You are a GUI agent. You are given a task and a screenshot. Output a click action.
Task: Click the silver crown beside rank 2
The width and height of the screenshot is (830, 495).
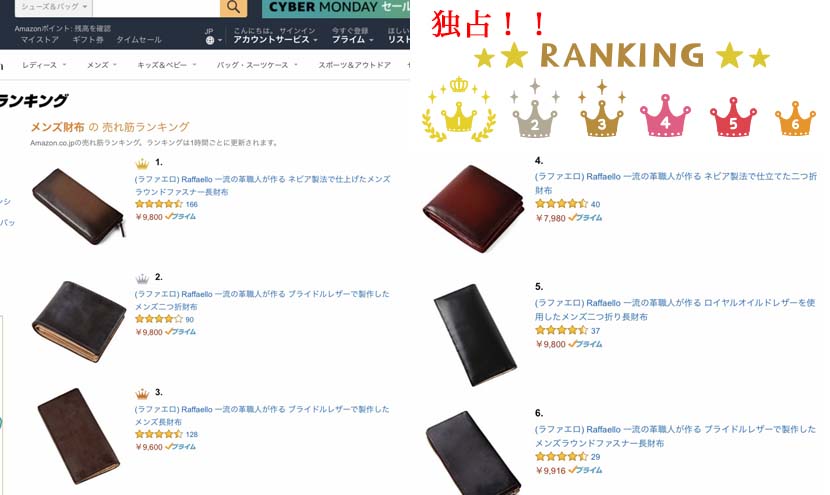click(x=142, y=278)
